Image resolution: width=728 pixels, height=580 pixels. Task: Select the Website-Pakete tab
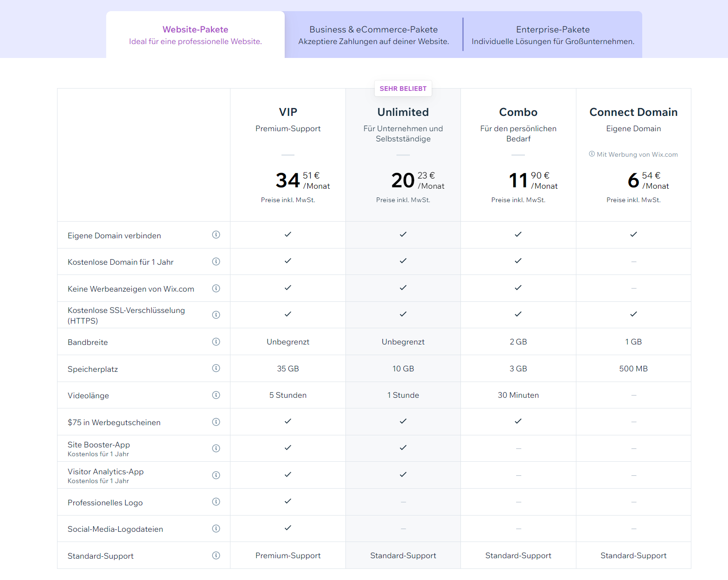(195, 35)
